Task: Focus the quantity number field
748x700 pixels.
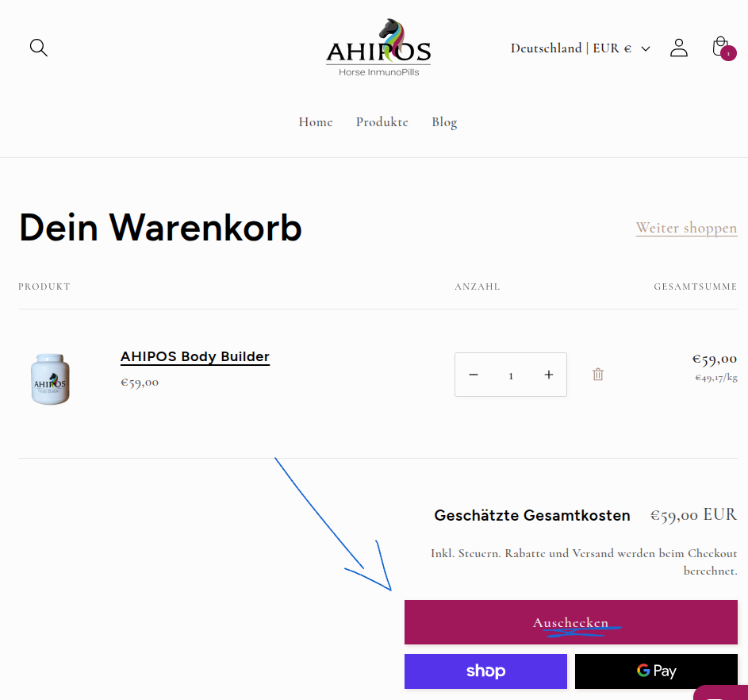Action: pos(511,375)
